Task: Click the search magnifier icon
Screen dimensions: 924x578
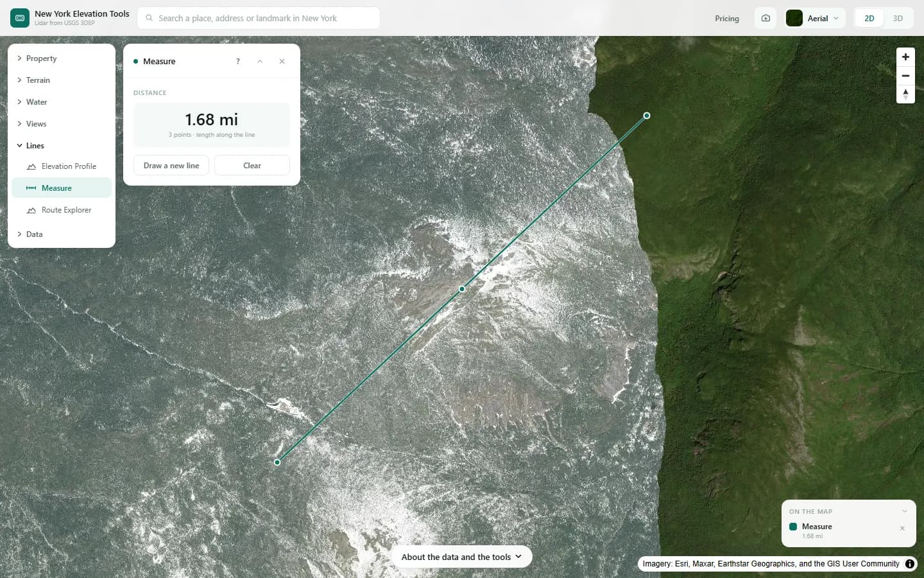Action: (x=150, y=18)
